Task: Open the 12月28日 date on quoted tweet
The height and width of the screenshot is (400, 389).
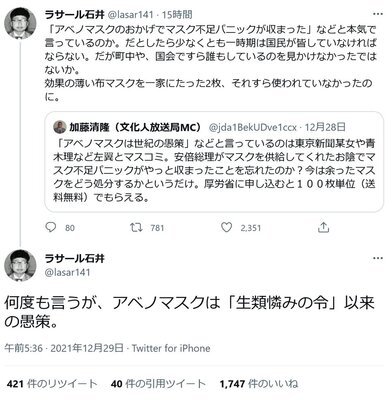Action: coord(325,127)
